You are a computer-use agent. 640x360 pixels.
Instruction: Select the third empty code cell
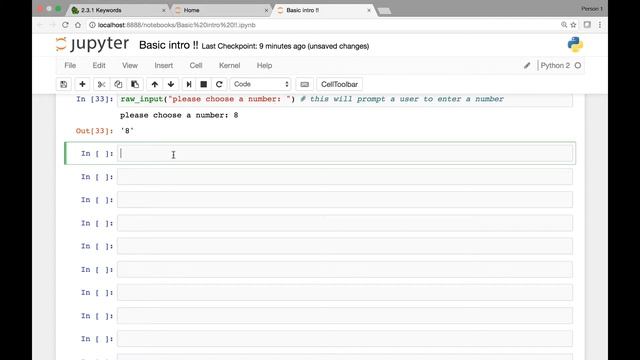[x=345, y=200]
